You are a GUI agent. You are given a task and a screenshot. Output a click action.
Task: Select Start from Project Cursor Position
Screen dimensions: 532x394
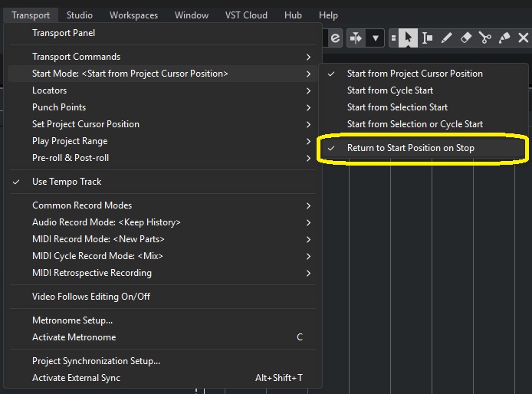click(x=424, y=74)
